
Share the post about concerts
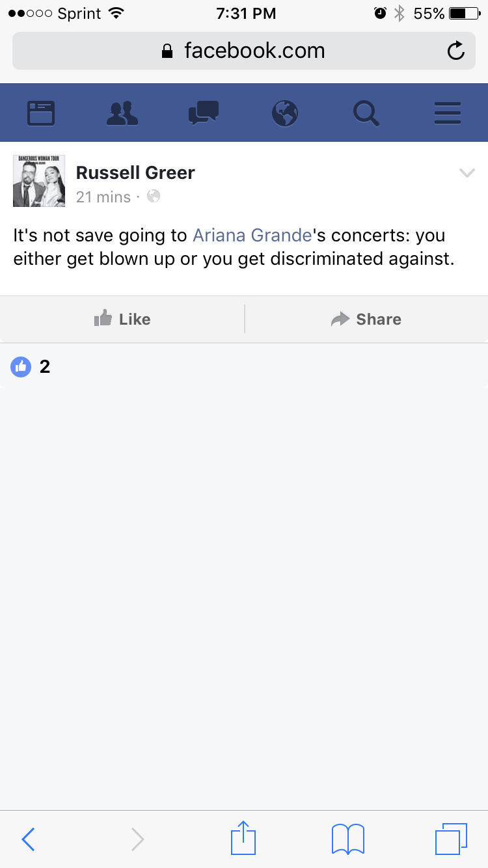point(366,319)
